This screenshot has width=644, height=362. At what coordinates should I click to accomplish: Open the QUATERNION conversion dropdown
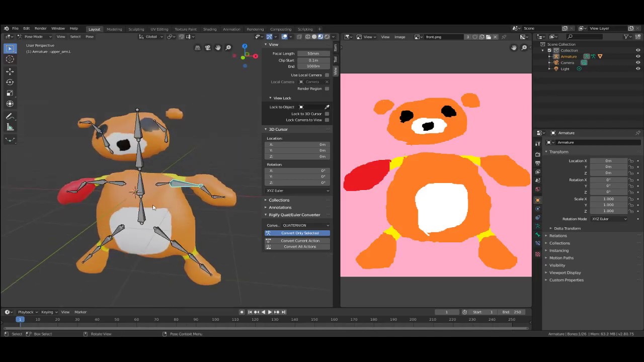click(x=305, y=225)
